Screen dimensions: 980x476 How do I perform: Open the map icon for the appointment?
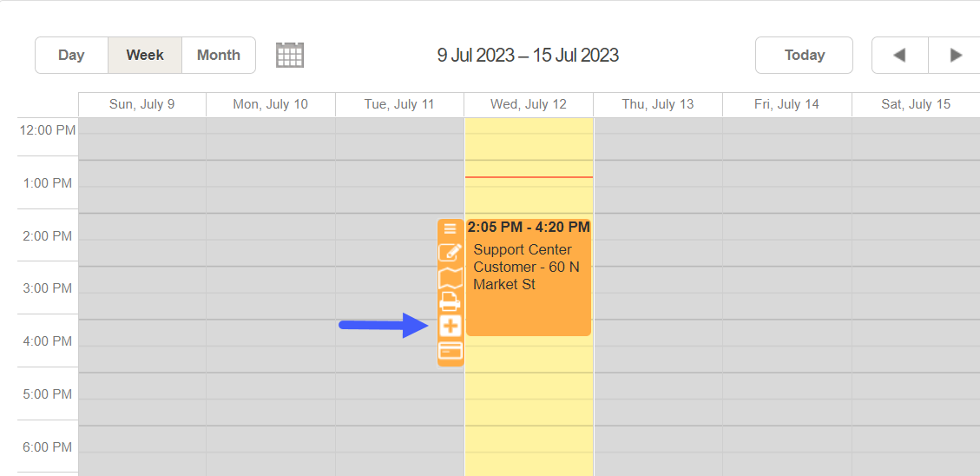(x=450, y=278)
